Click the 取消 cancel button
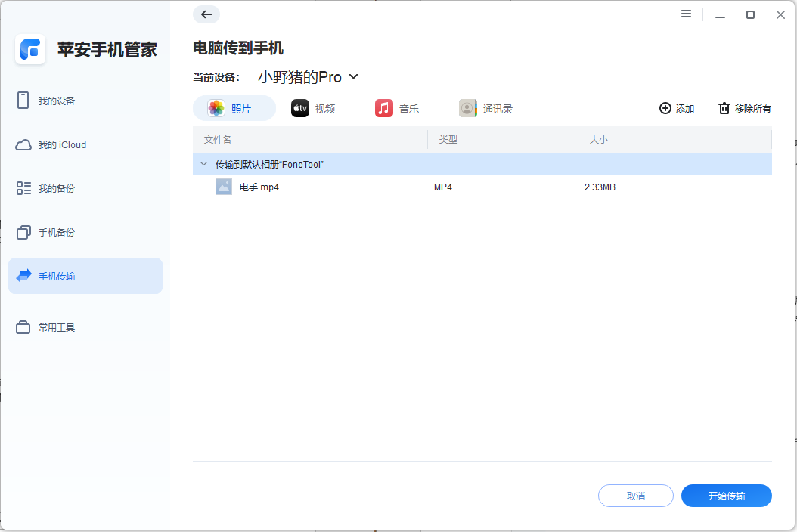Image resolution: width=797 pixels, height=532 pixels. click(635, 496)
